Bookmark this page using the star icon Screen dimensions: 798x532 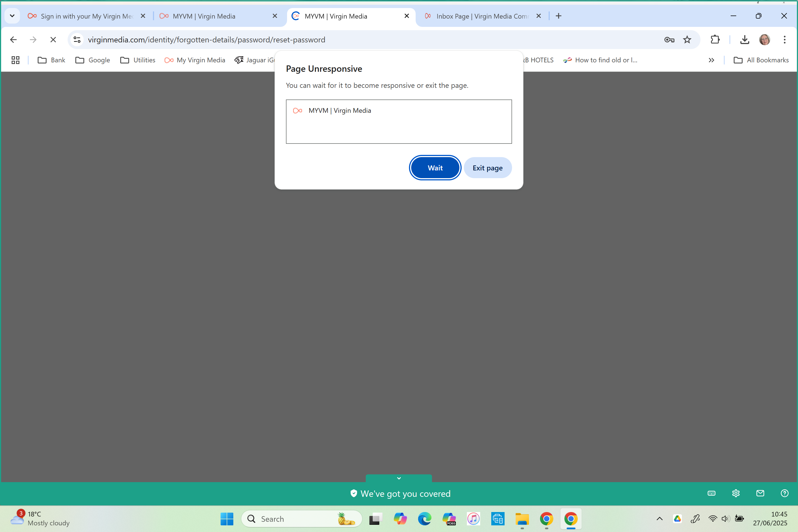[687, 39]
